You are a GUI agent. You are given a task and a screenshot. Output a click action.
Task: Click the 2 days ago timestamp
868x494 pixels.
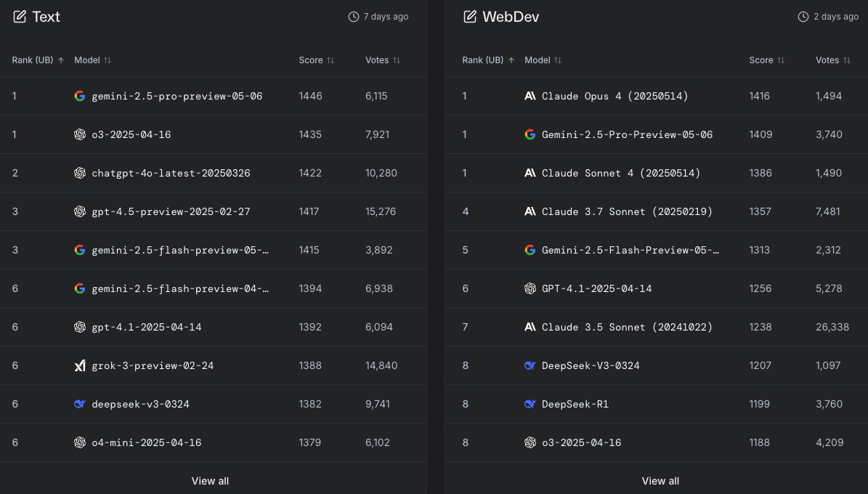click(x=836, y=17)
